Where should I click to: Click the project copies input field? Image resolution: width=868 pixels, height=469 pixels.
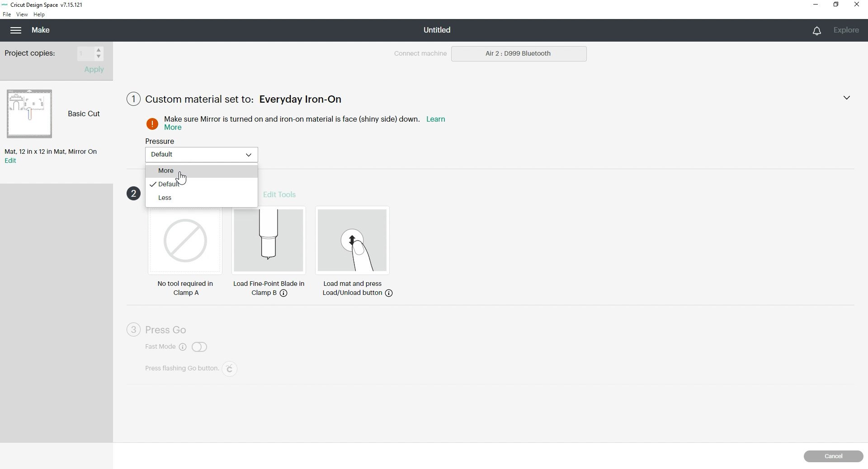86,53
